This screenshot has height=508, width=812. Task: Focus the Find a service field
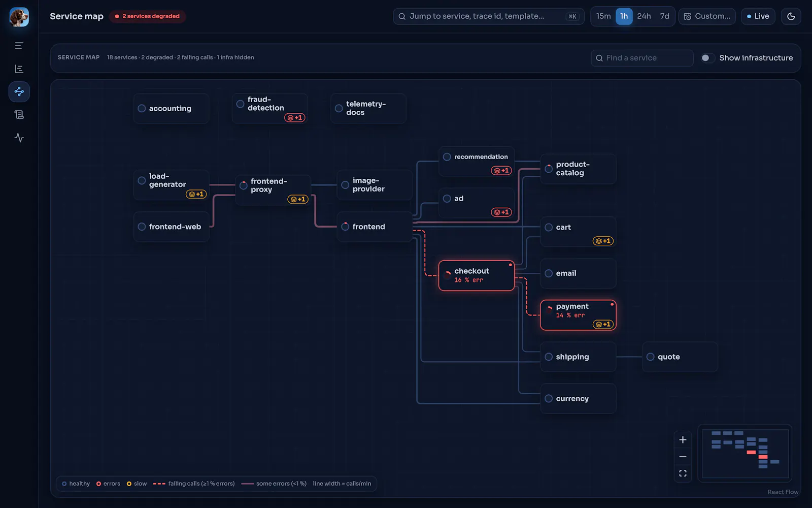tap(642, 58)
